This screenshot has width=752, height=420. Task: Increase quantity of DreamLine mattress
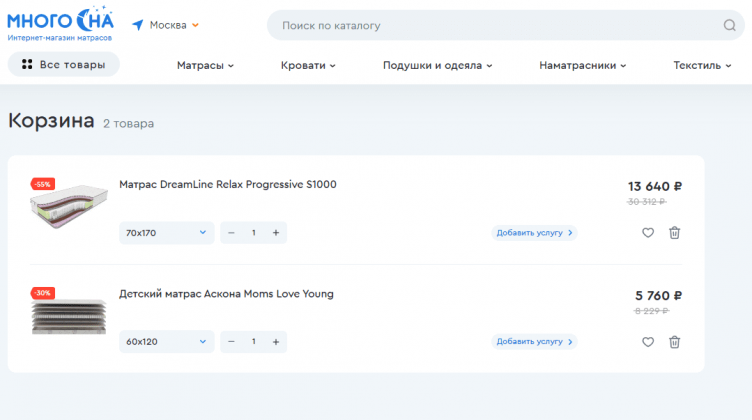pyautogui.click(x=276, y=233)
